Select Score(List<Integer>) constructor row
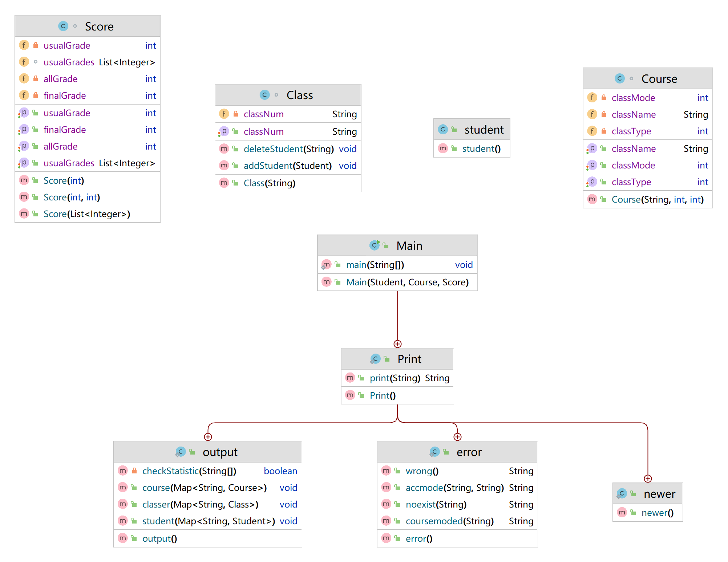The height and width of the screenshot is (562, 728). coord(86,214)
